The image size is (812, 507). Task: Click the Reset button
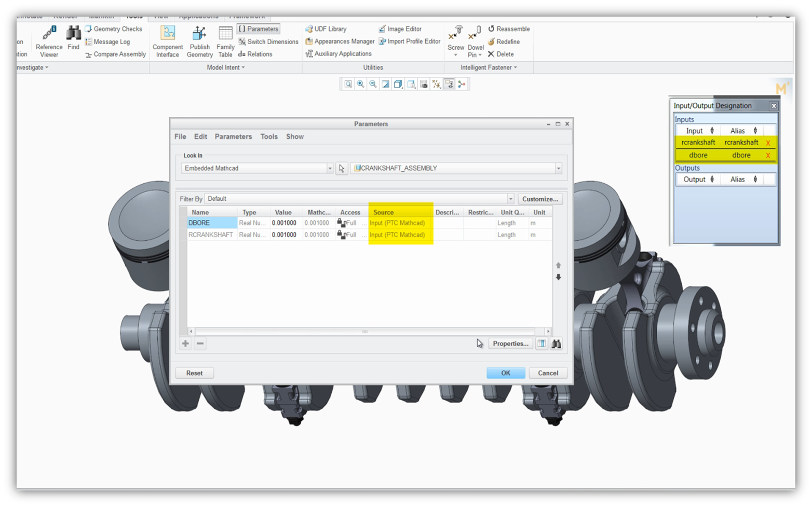[x=194, y=373]
